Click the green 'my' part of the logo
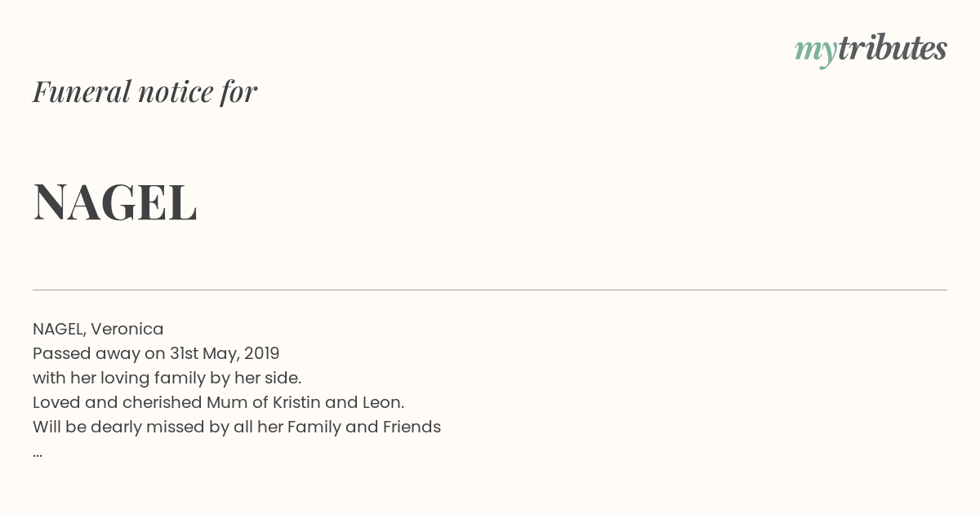This screenshot has width=980, height=514. (x=816, y=52)
